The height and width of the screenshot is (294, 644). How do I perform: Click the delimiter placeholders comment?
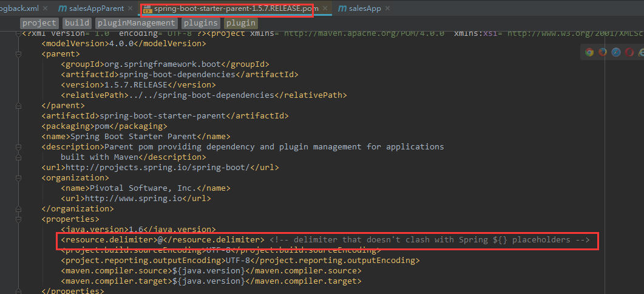(x=430, y=240)
